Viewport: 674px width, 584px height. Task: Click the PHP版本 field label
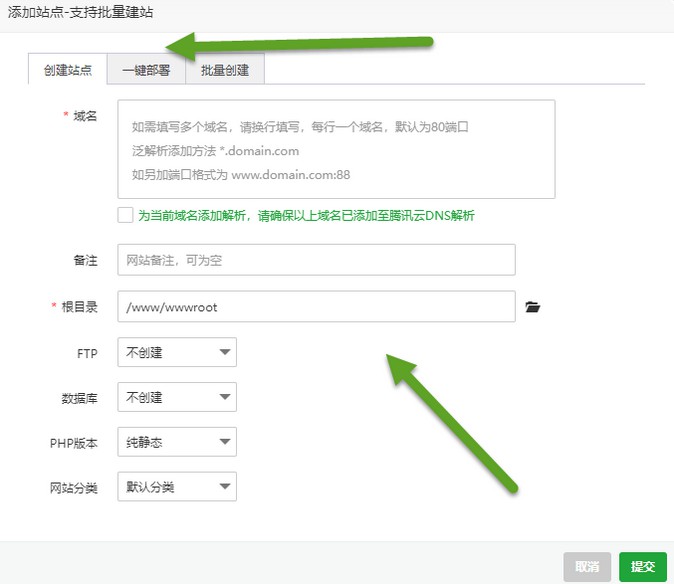[x=74, y=443]
